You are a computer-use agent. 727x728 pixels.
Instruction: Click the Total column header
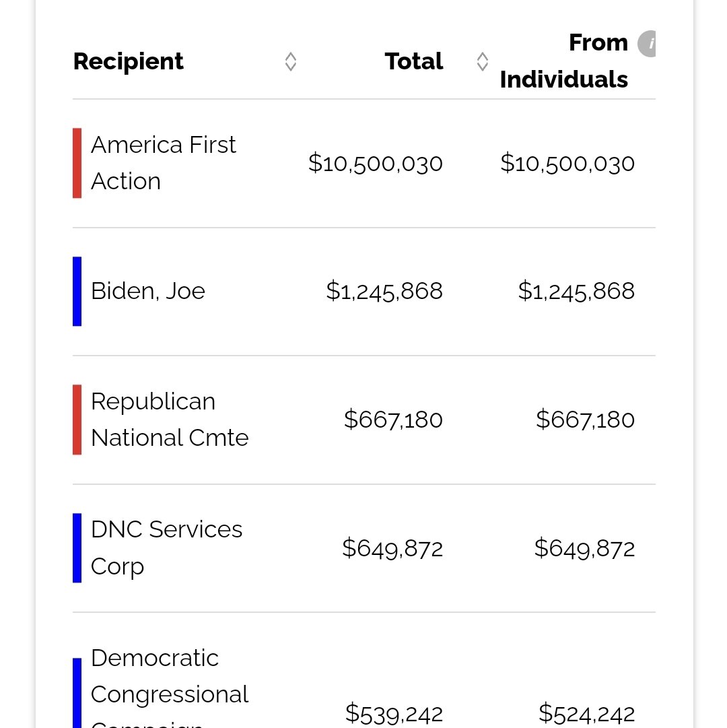(x=414, y=61)
